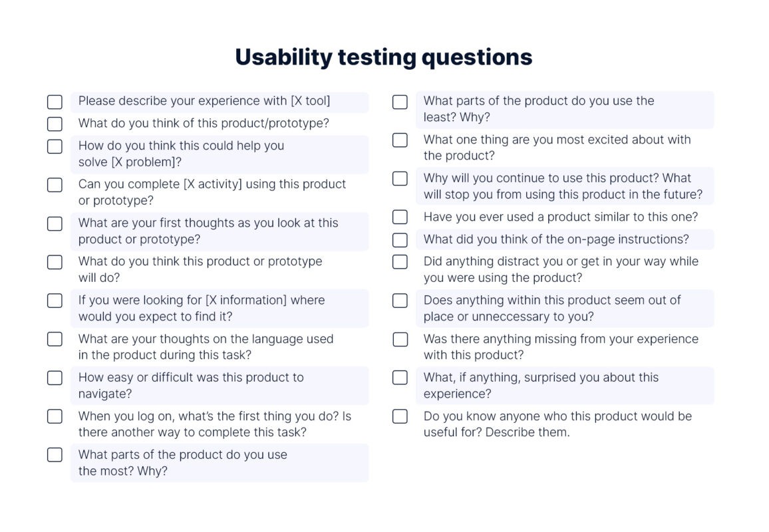
Task: Check 'Did anything distract you' box
Action: (400, 262)
